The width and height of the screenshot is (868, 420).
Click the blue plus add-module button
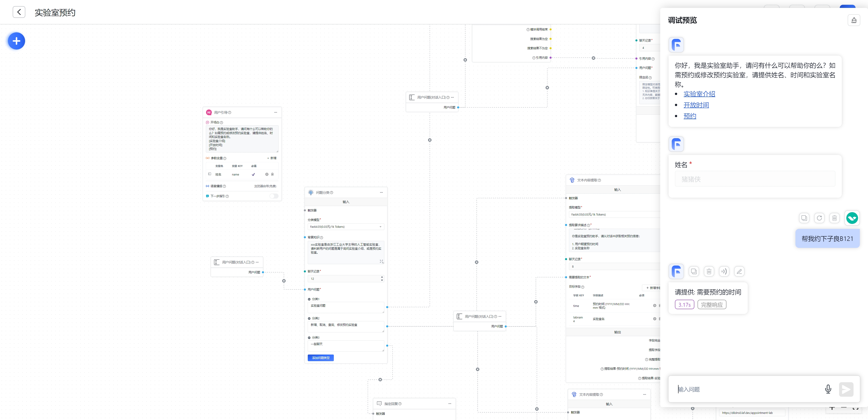[x=16, y=41]
